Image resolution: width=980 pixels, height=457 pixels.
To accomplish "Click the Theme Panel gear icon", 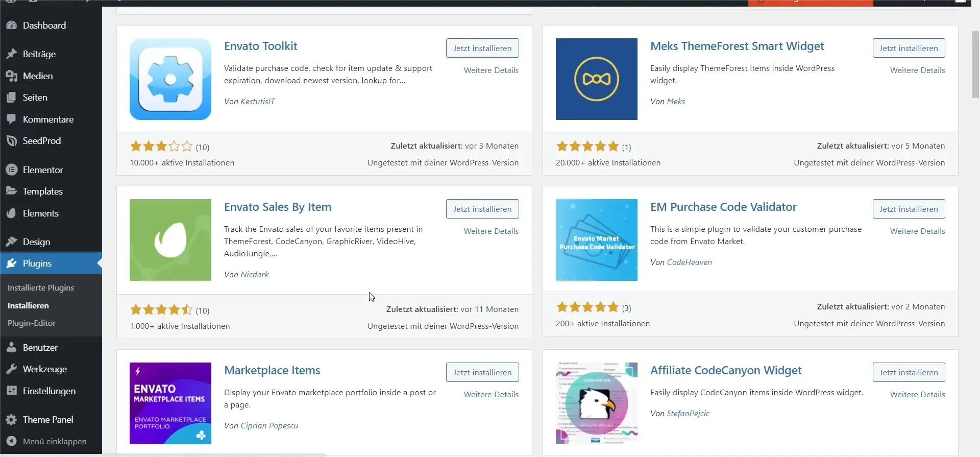I will 11,420.
